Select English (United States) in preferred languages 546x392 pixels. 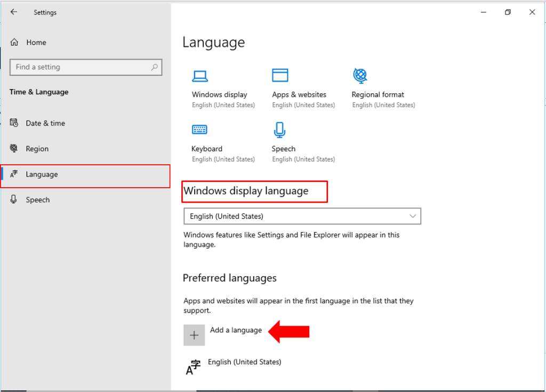click(x=244, y=362)
